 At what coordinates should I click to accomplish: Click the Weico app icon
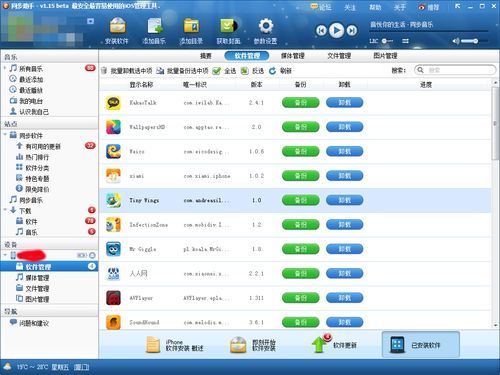point(113,151)
